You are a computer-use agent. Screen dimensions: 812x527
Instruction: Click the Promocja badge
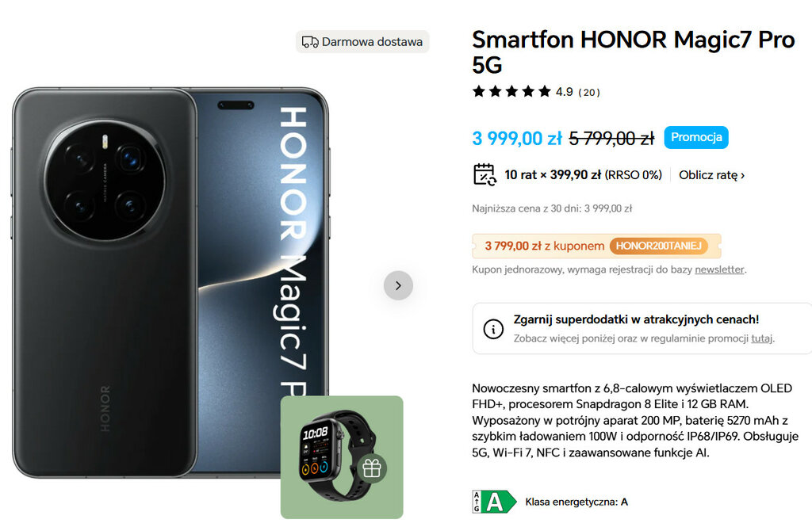[x=696, y=137]
